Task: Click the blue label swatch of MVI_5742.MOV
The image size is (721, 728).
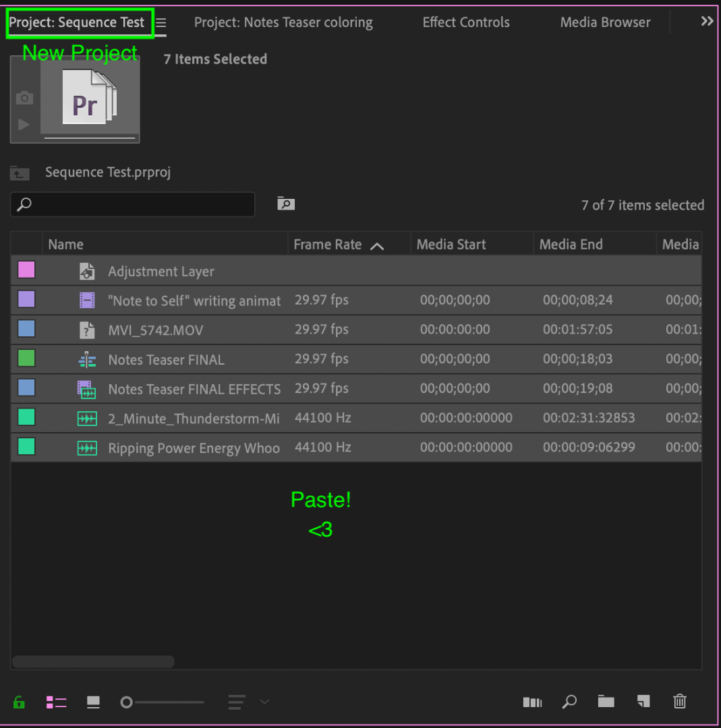Action: pyautogui.click(x=26, y=329)
